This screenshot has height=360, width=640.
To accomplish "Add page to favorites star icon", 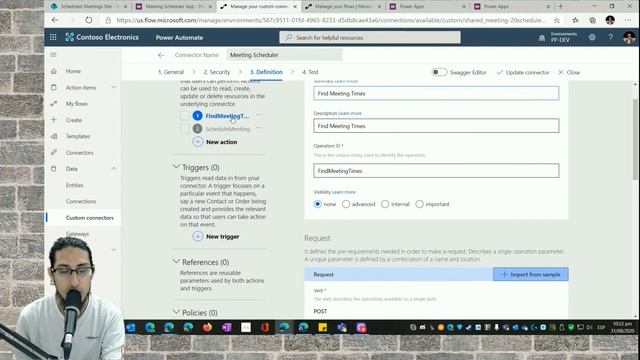I will coord(557,20).
